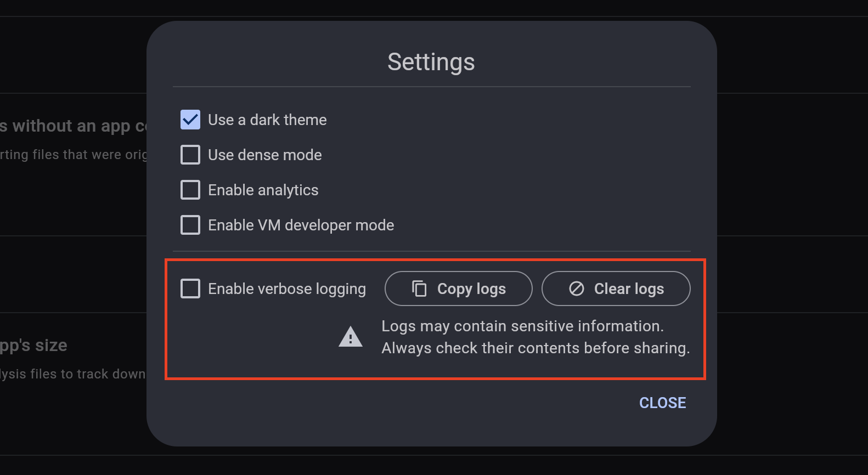Click the Clear logs button
This screenshot has width=868, height=475.
click(x=616, y=288)
